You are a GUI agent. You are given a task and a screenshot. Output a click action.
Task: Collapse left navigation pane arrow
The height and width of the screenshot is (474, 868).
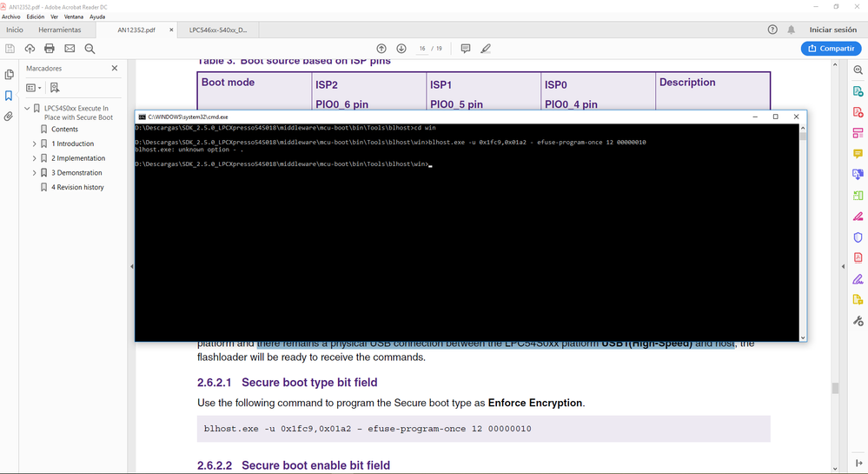[132, 267]
